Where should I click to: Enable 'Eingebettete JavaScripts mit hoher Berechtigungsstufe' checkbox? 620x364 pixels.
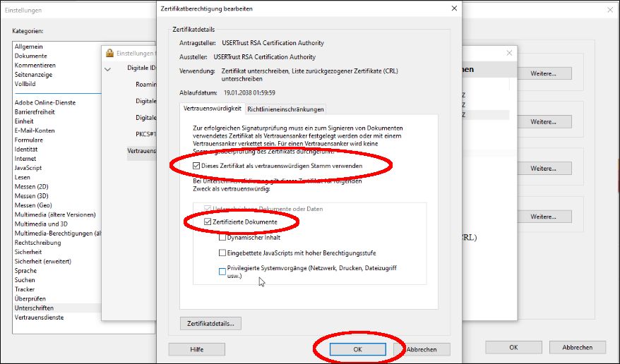coord(222,253)
